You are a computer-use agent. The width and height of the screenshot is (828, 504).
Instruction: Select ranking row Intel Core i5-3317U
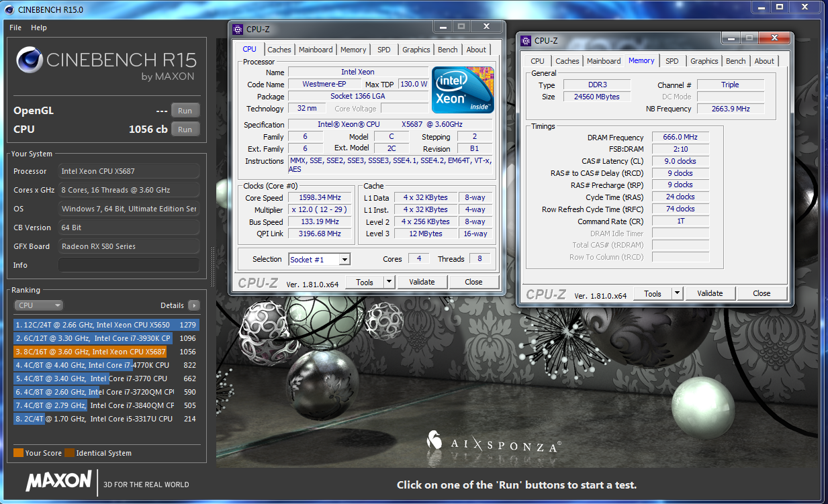pos(106,419)
